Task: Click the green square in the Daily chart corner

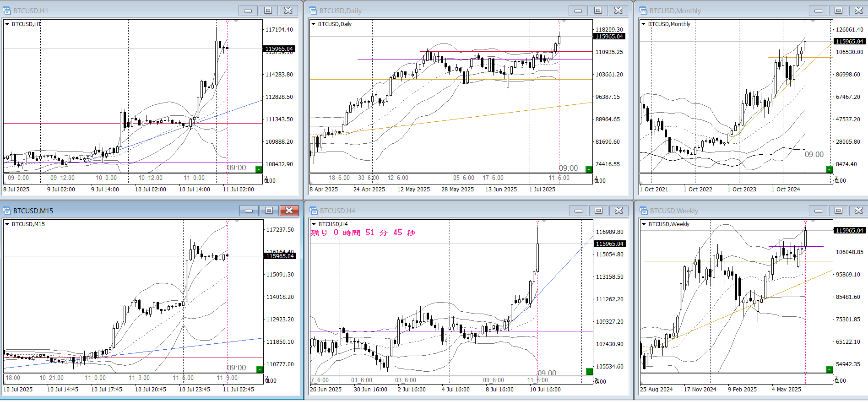Action: click(589, 169)
